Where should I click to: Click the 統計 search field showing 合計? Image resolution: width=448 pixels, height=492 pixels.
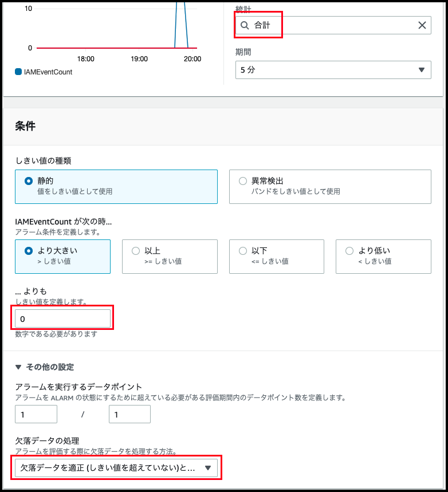coord(333,25)
